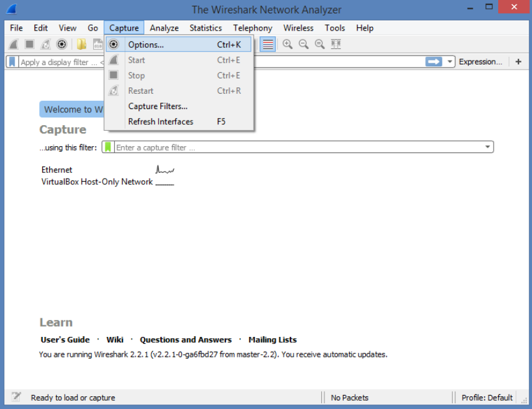Open the Wiki link
The height and width of the screenshot is (409, 532).
pos(115,339)
